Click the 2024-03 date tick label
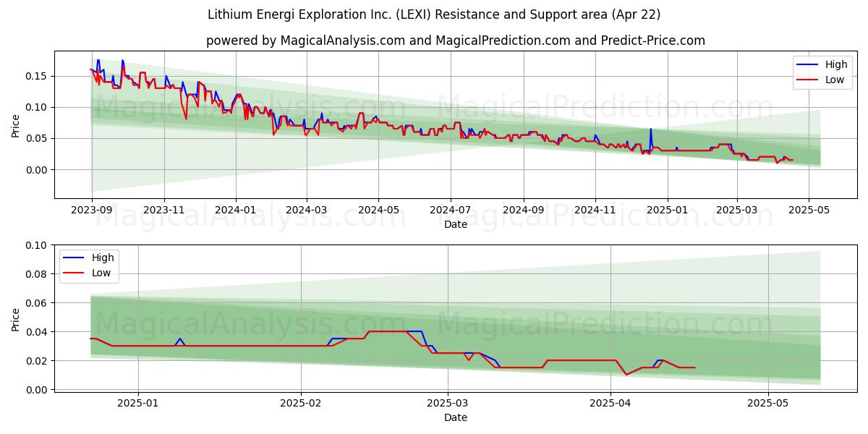This screenshot has height=434, width=868. pyautogui.click(x=307, y=210)
